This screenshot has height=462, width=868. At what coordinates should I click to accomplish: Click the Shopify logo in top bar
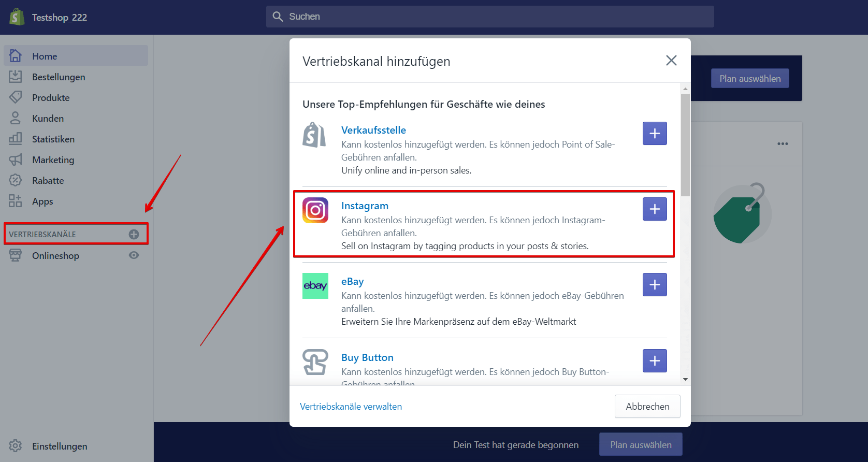coord(17,17)
